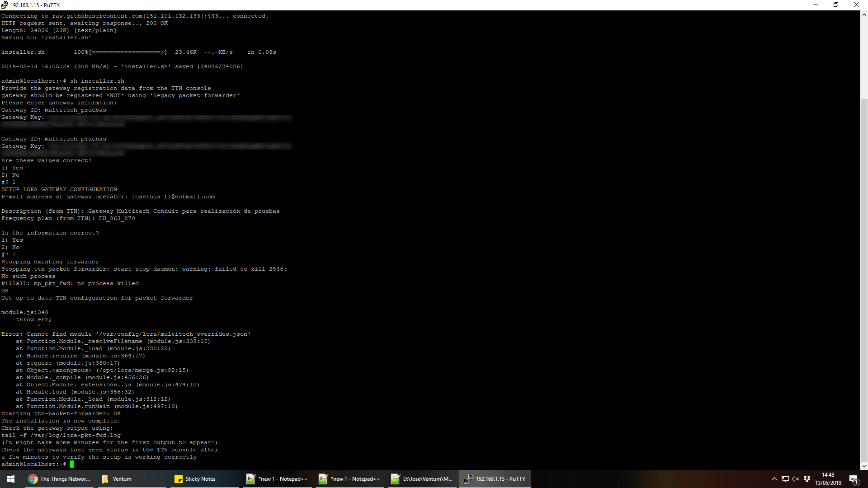
Task: Click the command "sh installer.sh"
Action: (x=97, y=81)
